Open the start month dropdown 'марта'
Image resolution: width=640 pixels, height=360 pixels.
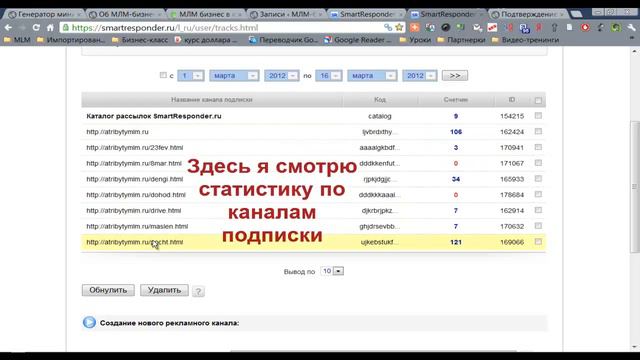pos(234,76)
